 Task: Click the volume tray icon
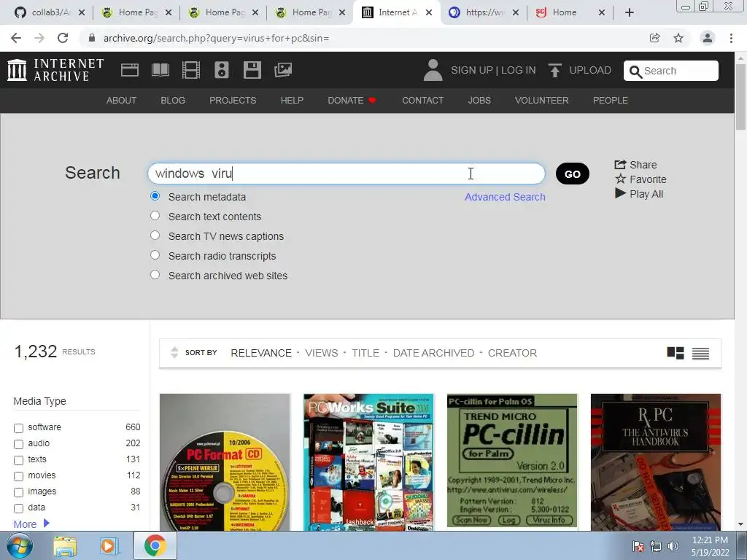click(x=673, y=545)
